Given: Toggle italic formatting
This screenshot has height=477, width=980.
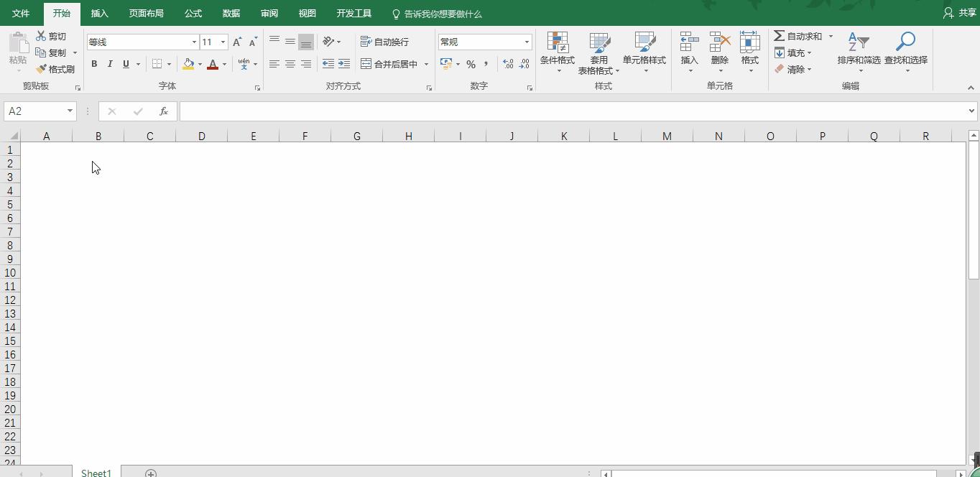Looking at the screenshot, I should [109, 64].
